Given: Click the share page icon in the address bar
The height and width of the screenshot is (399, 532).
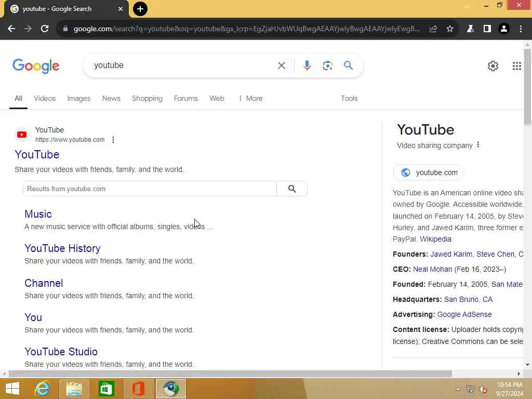Looking at the screenshot, I should click(433, 29).
